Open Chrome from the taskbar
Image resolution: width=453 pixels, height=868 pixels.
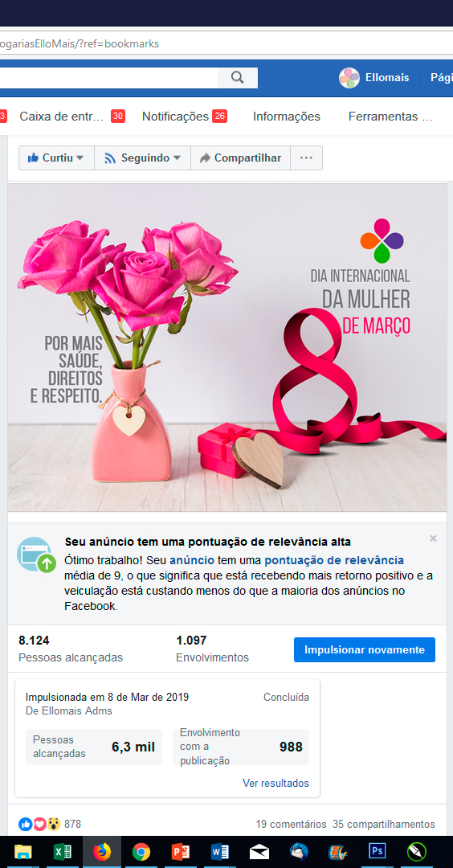click(141, 851)
